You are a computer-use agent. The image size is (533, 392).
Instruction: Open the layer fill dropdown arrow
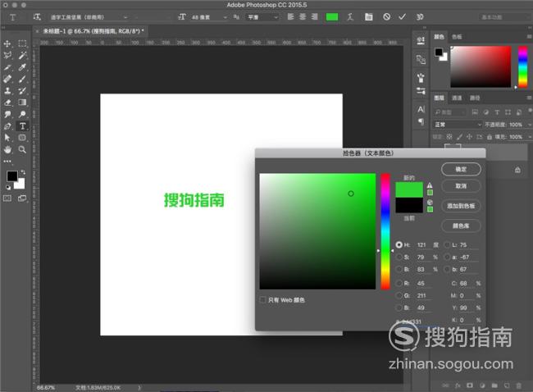pyautogui.click(x=529, y=137)
